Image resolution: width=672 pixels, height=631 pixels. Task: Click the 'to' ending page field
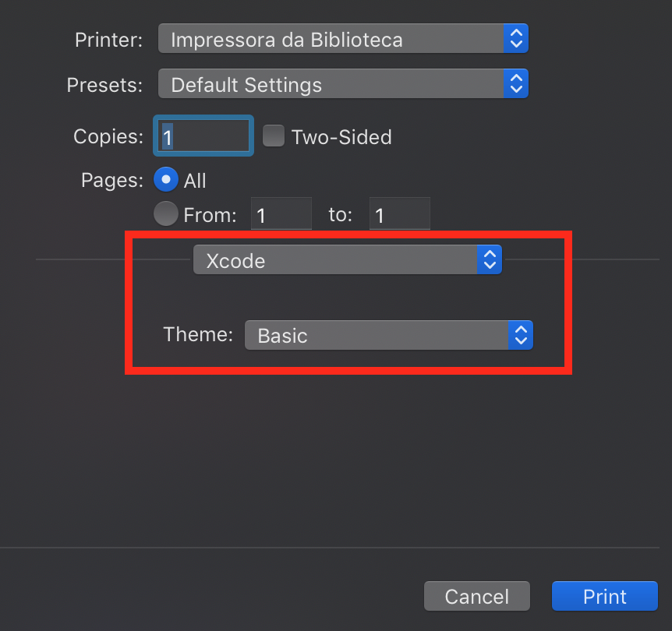click(x=399, y=214)
